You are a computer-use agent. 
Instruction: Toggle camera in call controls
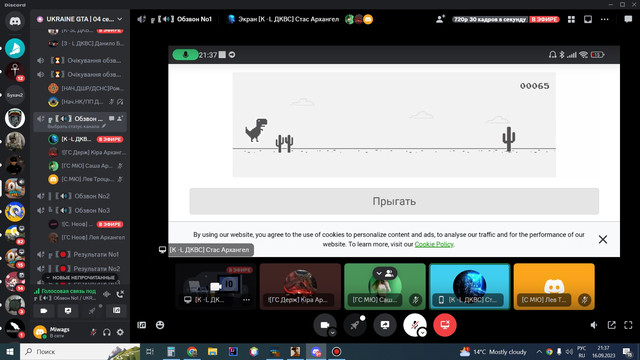[324, 325]
